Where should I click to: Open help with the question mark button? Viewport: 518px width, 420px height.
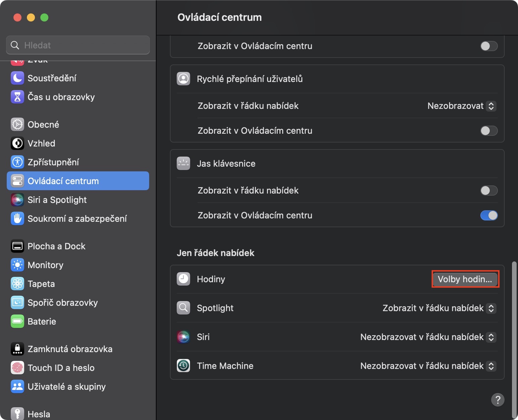click(498, 400)
